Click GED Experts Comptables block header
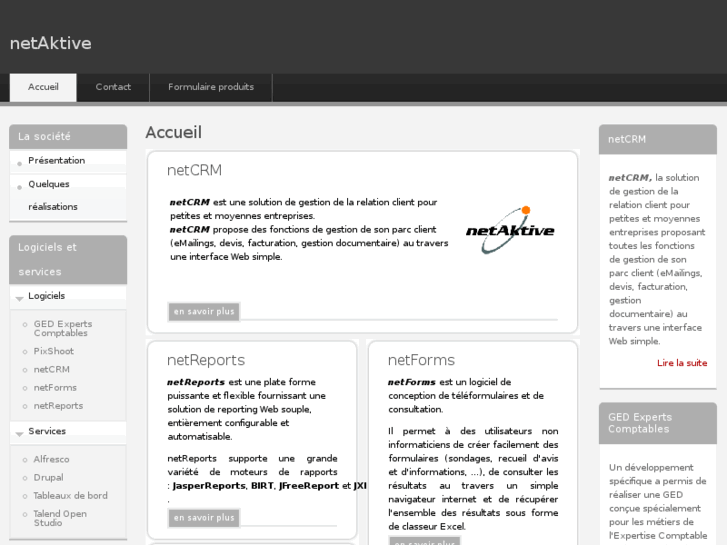Viewport: 727px width, 545px height. click(x=657, y=423)
